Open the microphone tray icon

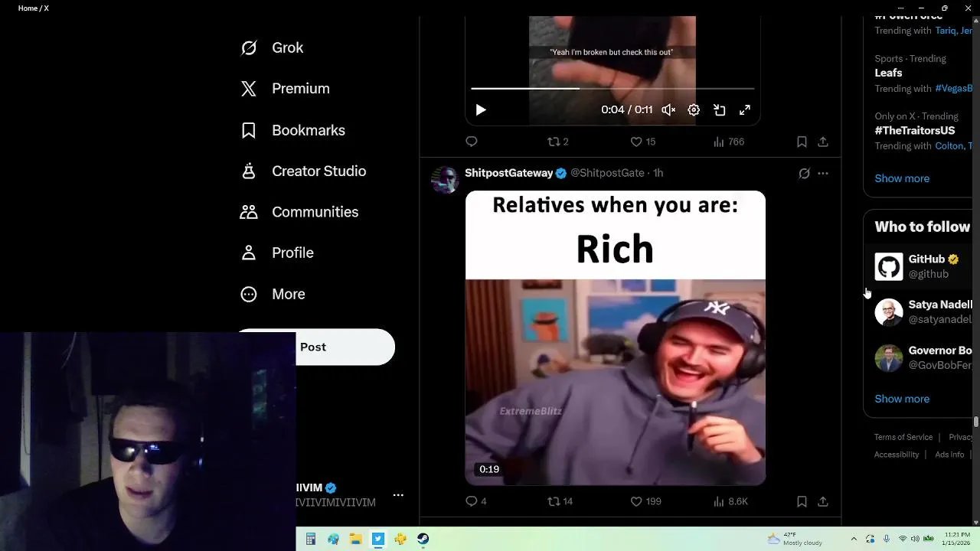click(x=887, y=539)
